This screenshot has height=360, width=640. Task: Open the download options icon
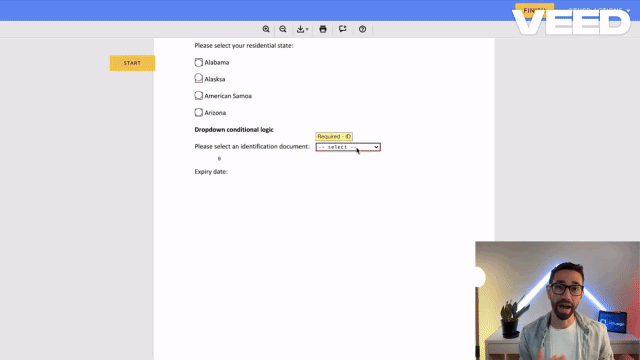[302, 29]
